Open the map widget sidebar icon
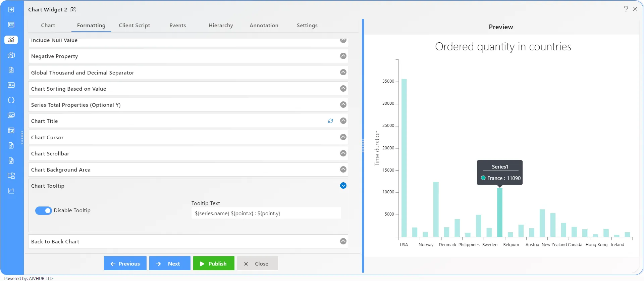Image resolution: width=644 pixels, height=281 pixels. (x=11, y=55)
